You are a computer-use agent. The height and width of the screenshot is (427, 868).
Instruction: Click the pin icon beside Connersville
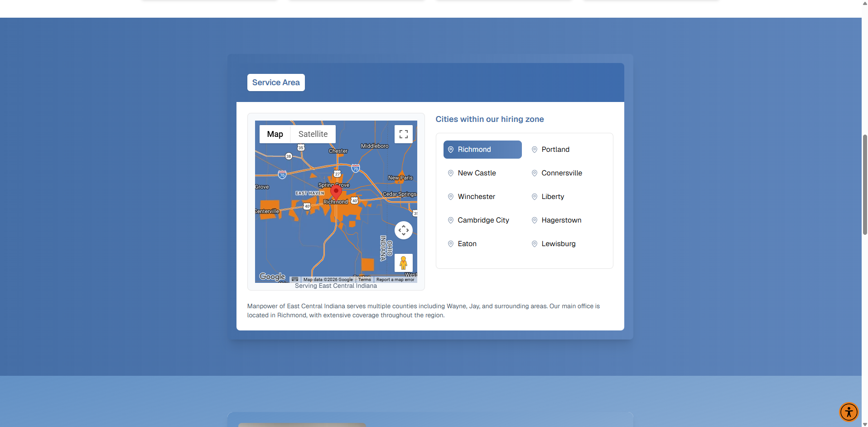pos(535,173)
